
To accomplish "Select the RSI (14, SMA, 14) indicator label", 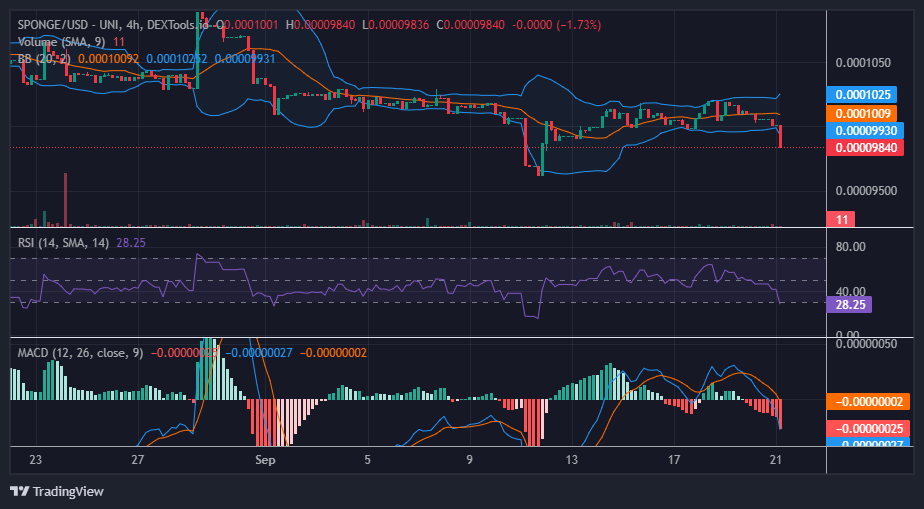I will tap(63, 243).
